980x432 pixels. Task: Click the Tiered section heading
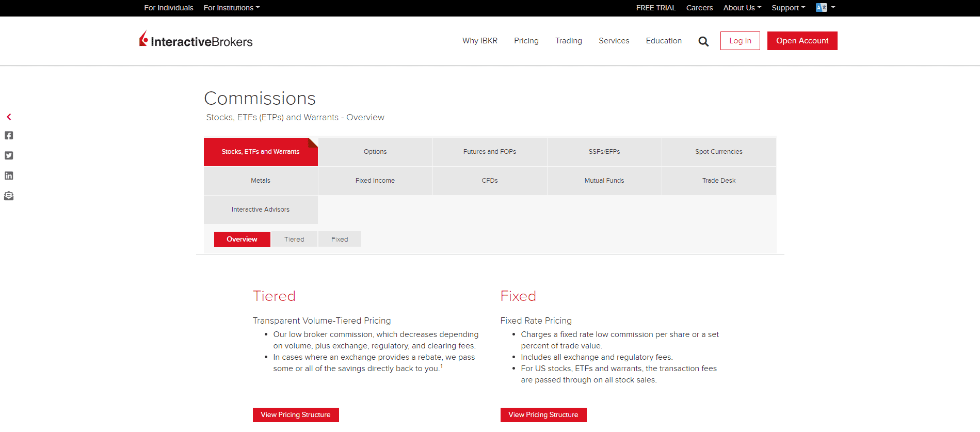coord(274,296)
